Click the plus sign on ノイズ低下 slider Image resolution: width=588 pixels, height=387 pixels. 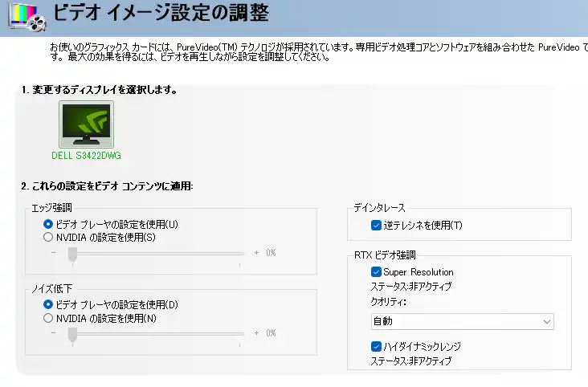(x=256, y=333)
